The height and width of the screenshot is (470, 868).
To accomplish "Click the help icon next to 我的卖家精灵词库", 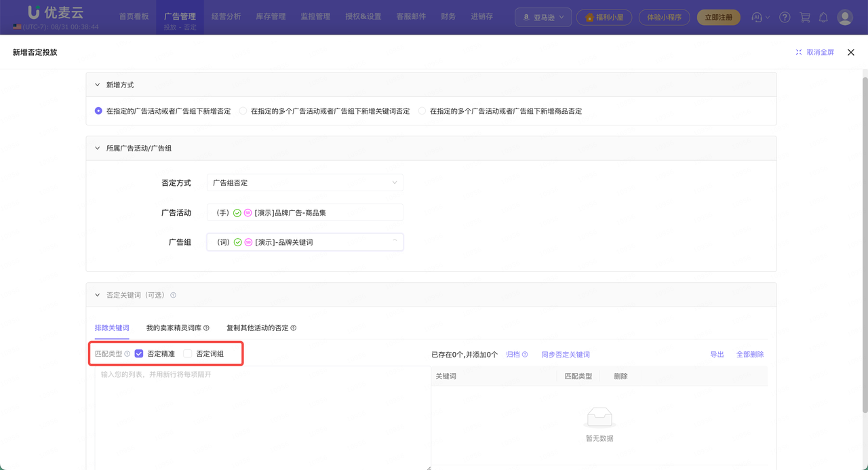I will [x=206, y=328].
